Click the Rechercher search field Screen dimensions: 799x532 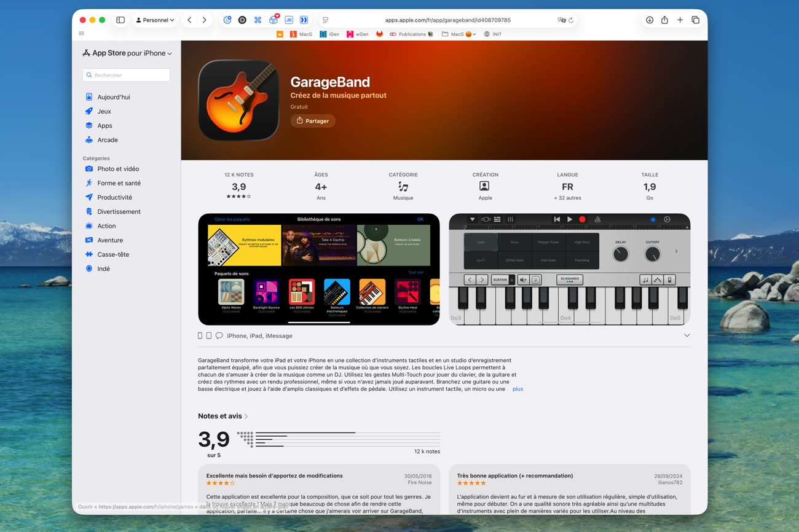coord(127,75)
